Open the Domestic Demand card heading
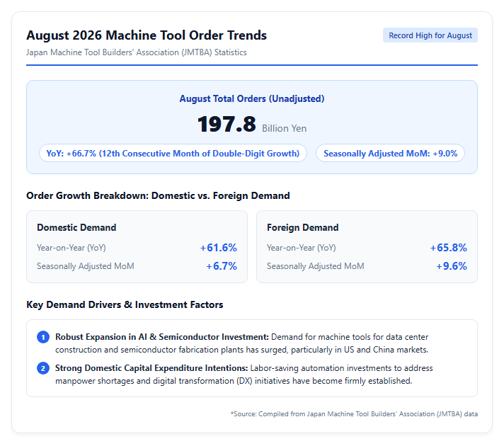Image resolution: width=504 pixels, height=446 pixels. click(76, 228)
